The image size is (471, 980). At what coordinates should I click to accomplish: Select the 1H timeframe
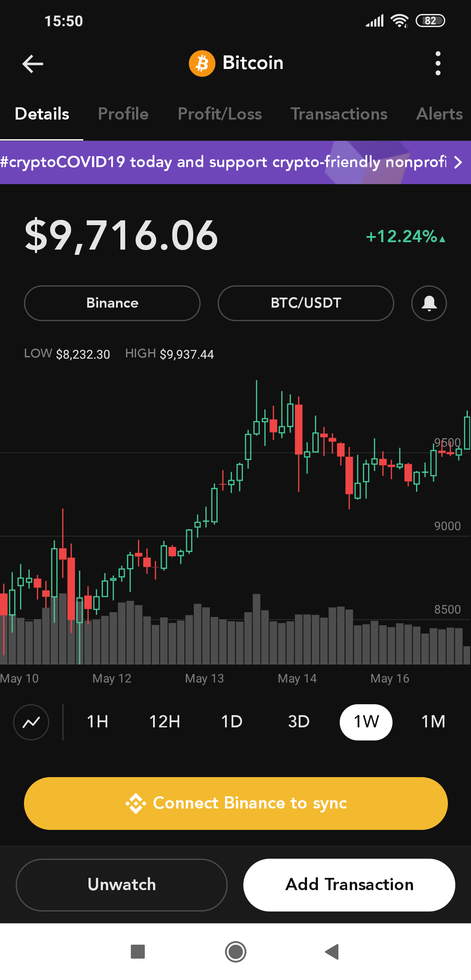point(97,722)
